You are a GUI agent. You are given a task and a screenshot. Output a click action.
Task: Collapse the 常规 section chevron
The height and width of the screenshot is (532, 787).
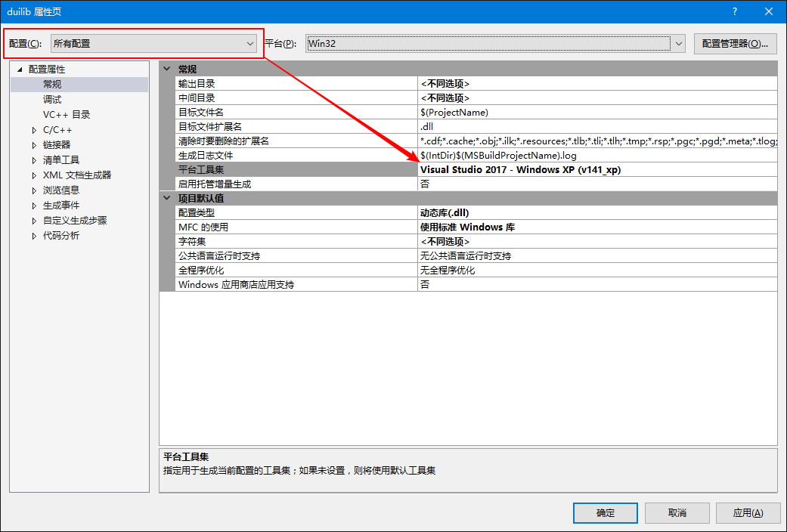(167, 70)
